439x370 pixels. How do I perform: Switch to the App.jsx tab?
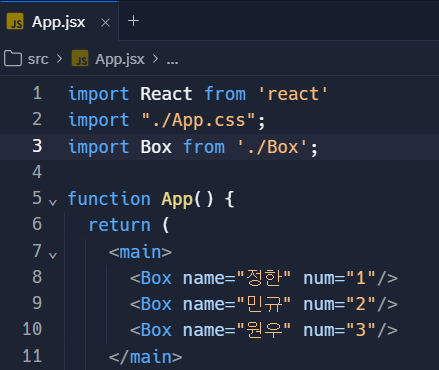pos(59,22)
